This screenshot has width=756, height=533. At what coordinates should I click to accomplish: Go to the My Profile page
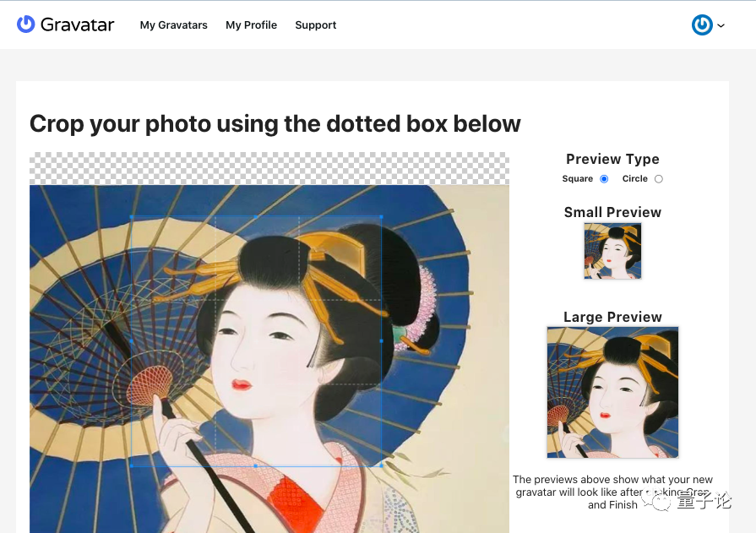(251, 25)
